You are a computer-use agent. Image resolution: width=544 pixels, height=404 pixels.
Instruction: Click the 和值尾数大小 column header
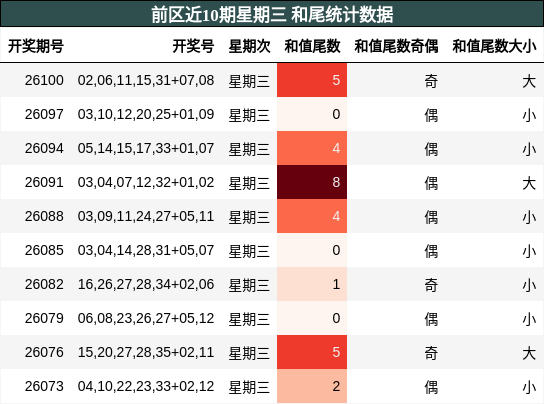(494, 46)
